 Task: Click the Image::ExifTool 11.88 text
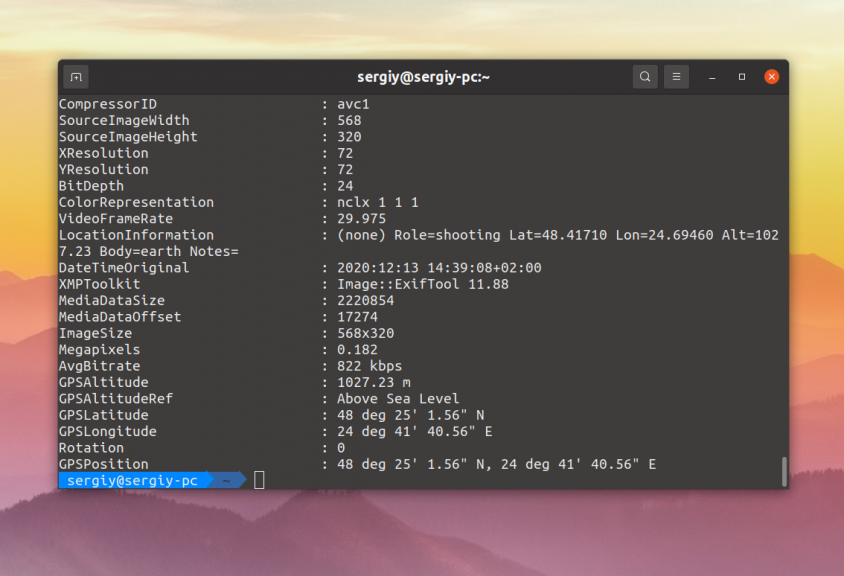coord(423,284)
